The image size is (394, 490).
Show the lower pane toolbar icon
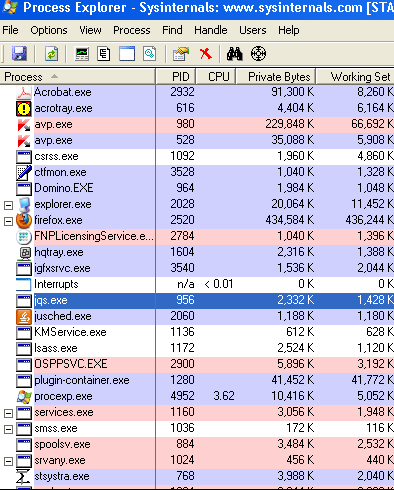[127, 53]
